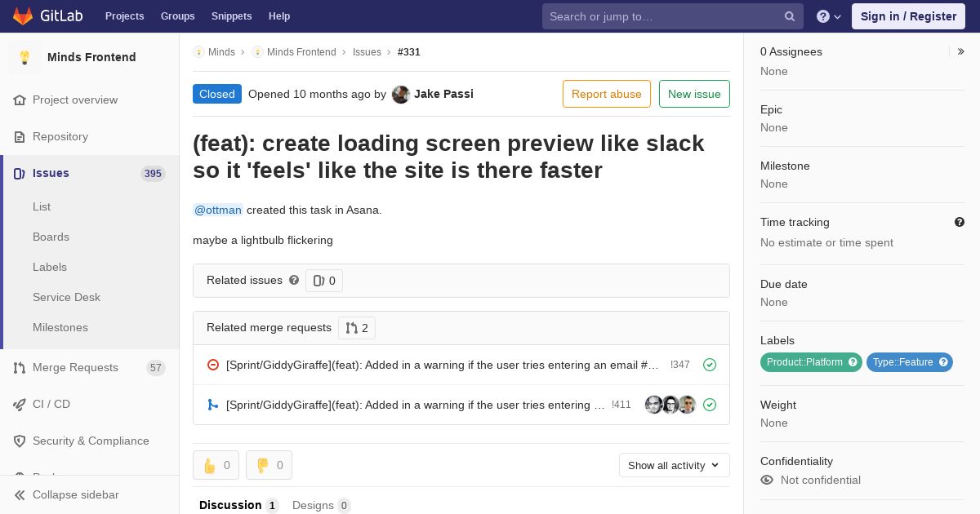Click the merged status icon for !411
Image resolution: width=980 pixels, height=514 pixels.
[213, 405]
